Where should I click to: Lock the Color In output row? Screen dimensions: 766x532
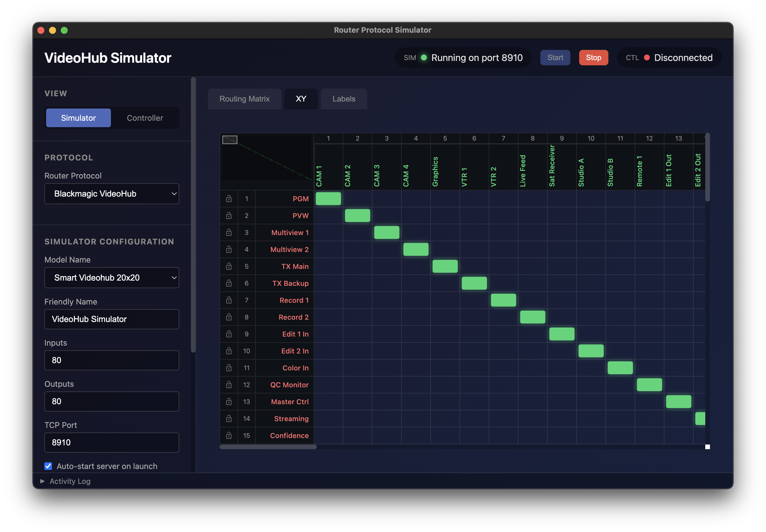(229, 368)
